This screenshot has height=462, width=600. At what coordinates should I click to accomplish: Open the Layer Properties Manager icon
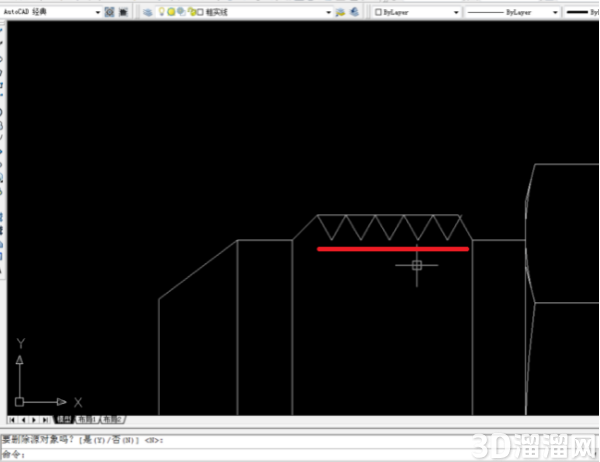coord(148,12)
